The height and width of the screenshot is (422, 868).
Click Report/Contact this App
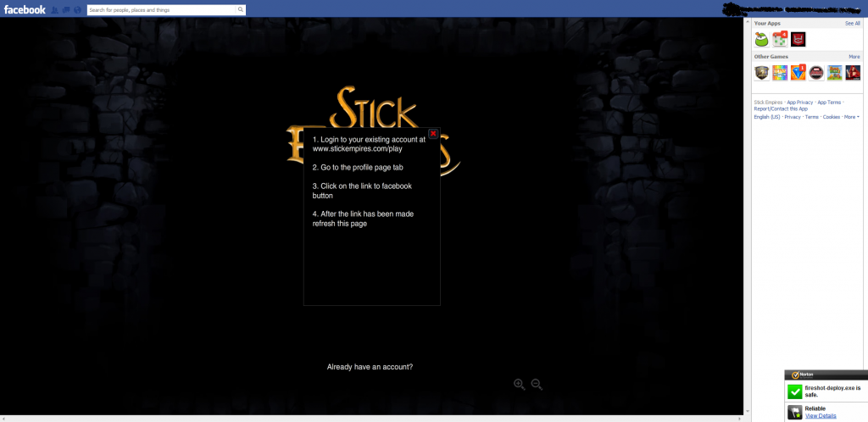click(x=781, y=109)
